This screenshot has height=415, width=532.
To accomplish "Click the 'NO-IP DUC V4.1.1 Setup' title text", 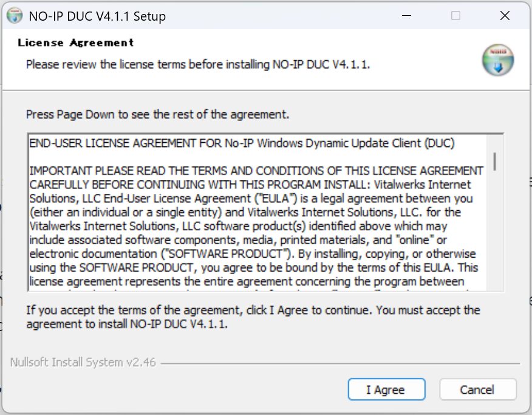I will (x=97, y=16).
